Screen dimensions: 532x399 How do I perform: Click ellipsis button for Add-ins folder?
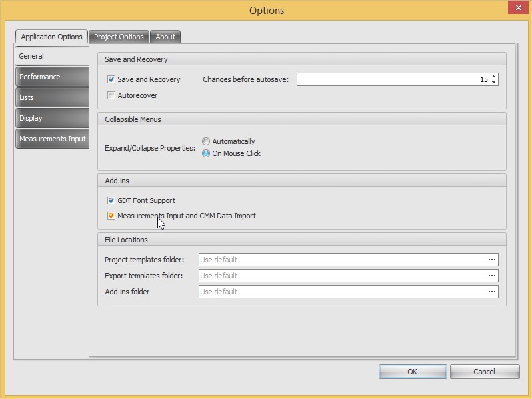coord(491,292)
